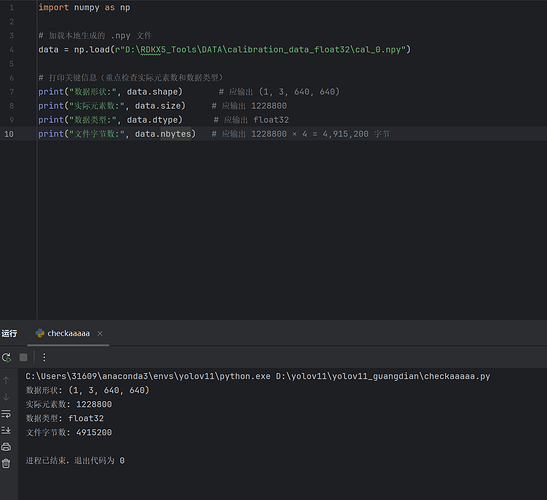Image resolution: width=547 pixels, height=500 pixels.
Task: Click line number 10 in gutter
Action: 9,134
